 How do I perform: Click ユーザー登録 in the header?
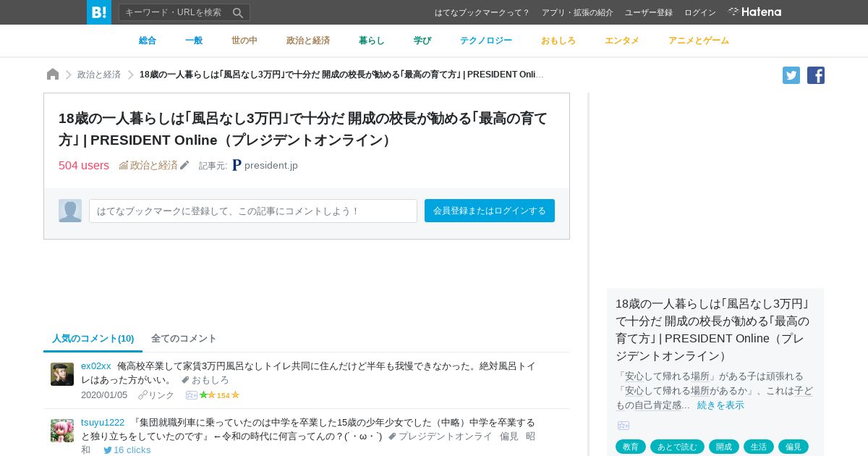(649, 12)
